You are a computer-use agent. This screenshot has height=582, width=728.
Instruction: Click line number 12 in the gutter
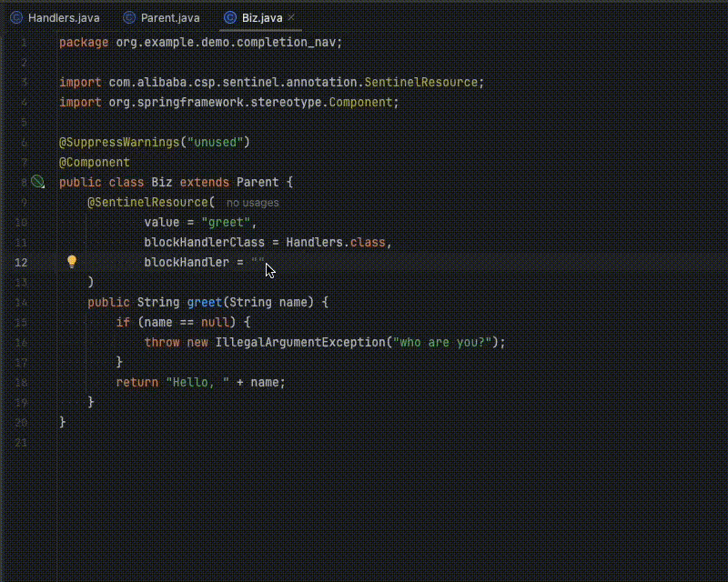[21, 262]
